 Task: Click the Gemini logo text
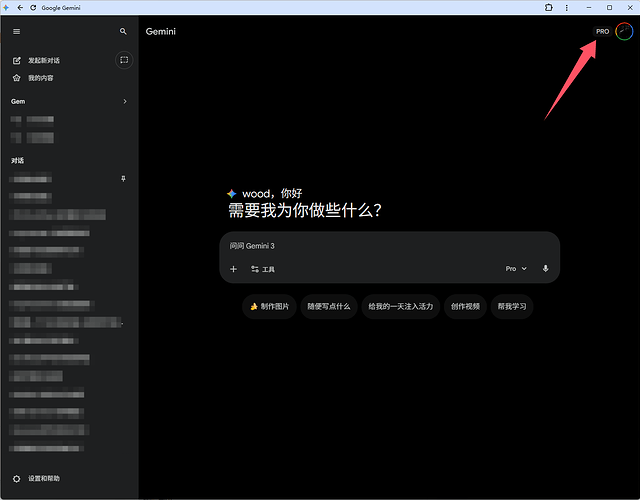coord(160,31)
